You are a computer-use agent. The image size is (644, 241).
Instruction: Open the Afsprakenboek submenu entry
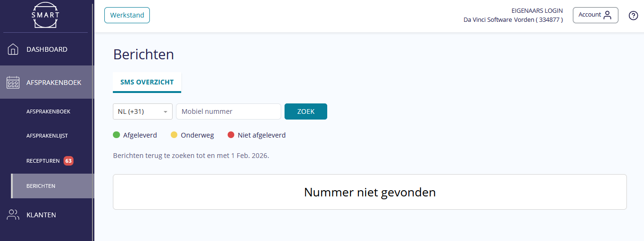pyautogui.click(x=48, y=111)
